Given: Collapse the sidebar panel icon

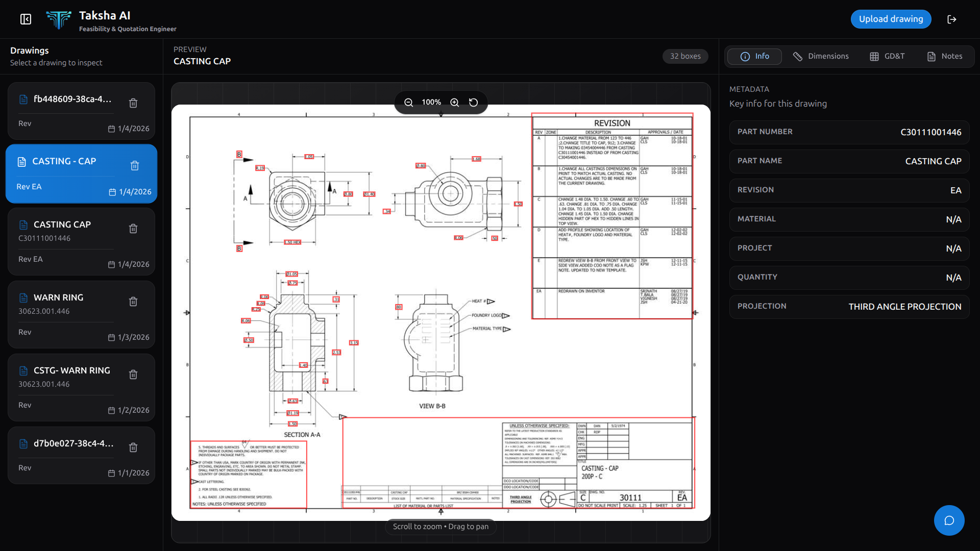Looking at the screenshot, I should click(x=26, y=19).
